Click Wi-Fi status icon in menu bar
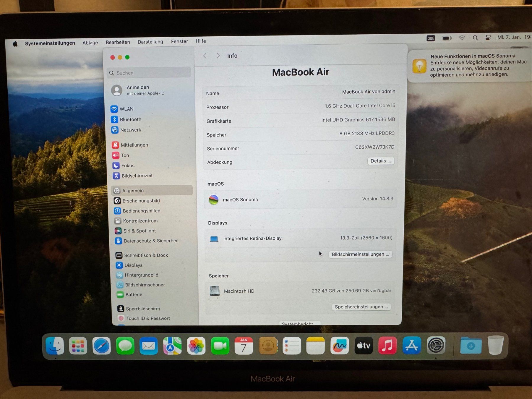This screenshot has height=399, width=532. (x=462, y=38)
